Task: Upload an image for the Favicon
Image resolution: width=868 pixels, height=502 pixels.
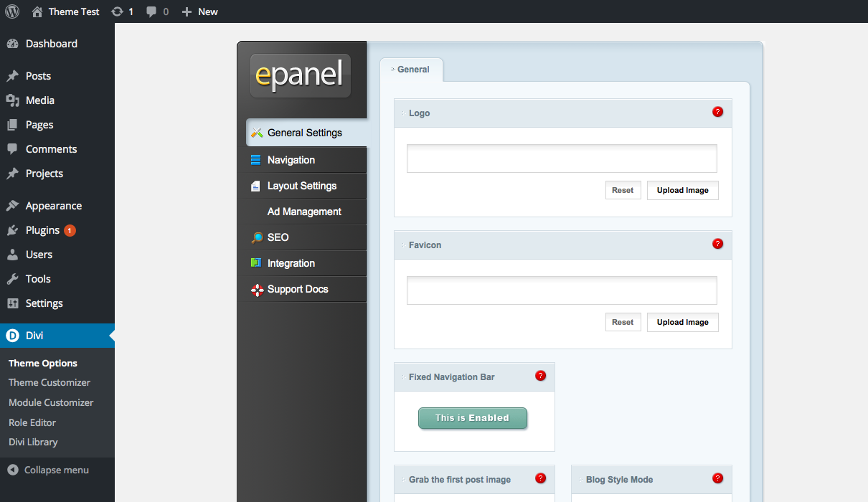Action: tap(683, 322)
